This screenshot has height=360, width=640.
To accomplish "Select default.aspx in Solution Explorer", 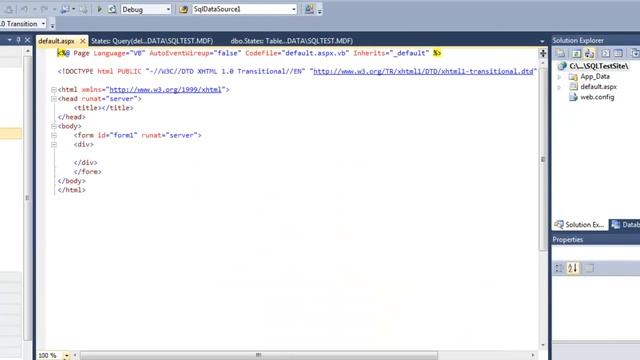I will pos(598,87).
